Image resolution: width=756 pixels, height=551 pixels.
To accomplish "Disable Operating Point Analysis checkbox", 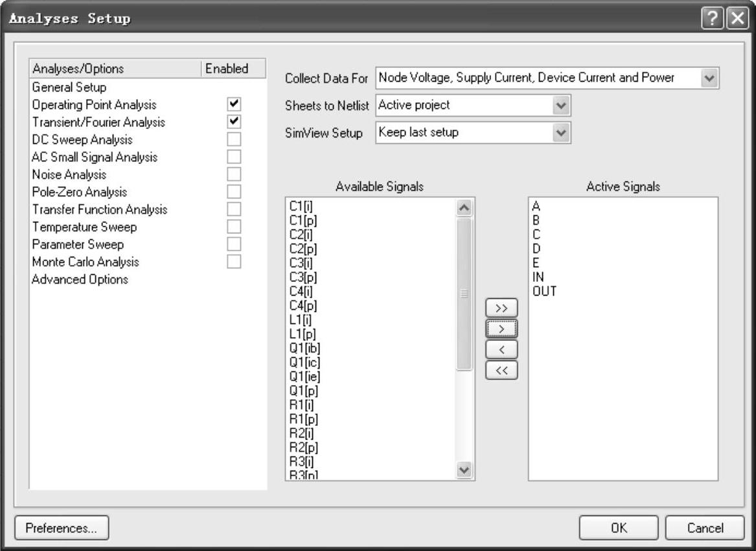I will coord(234,104).
